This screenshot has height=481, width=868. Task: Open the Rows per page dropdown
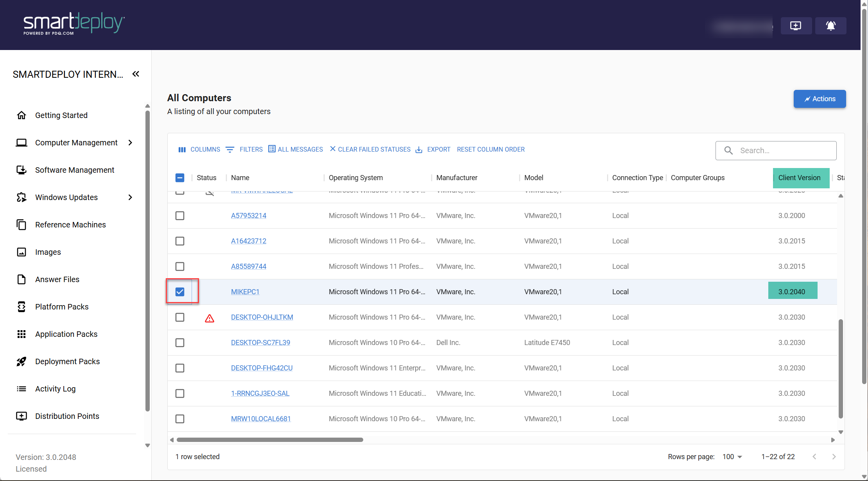(x=732, y=457)
